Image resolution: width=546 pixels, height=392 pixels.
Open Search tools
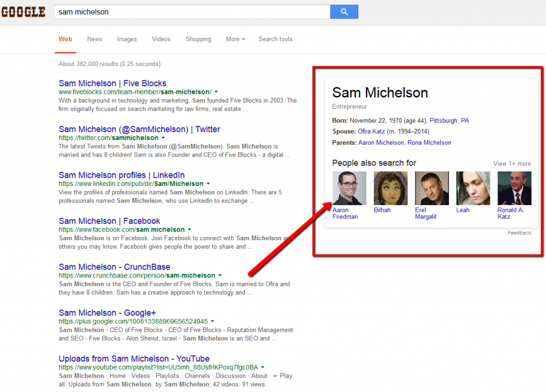click(x=276, y=39)
